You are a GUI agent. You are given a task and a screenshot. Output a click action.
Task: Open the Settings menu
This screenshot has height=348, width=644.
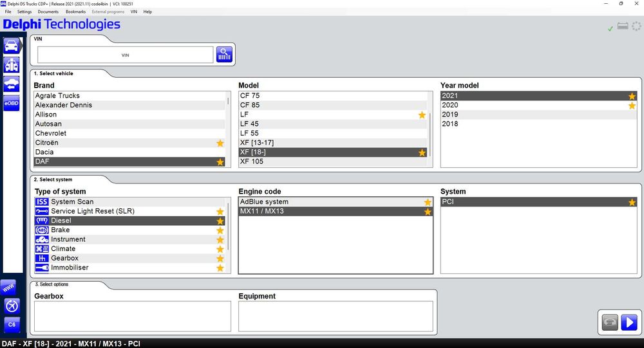coord(24,12)
